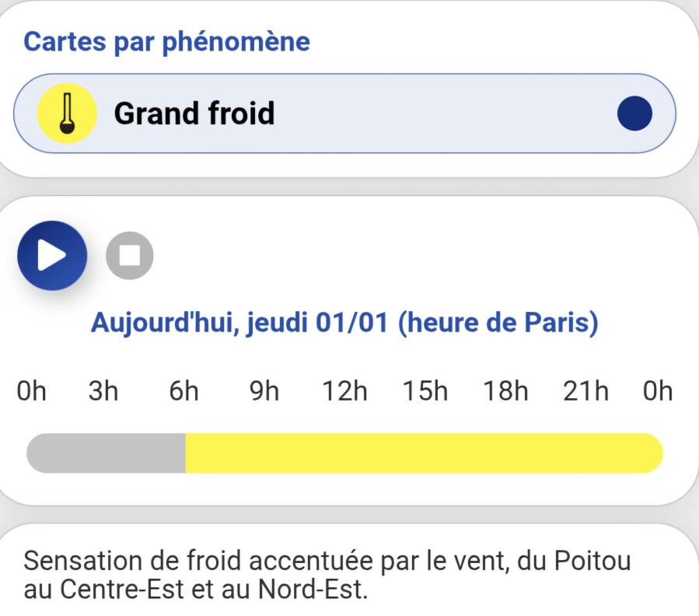Click the yellow segment of the timeline bar
Viewport: 699px width, 616px height.
pos(424,453)
